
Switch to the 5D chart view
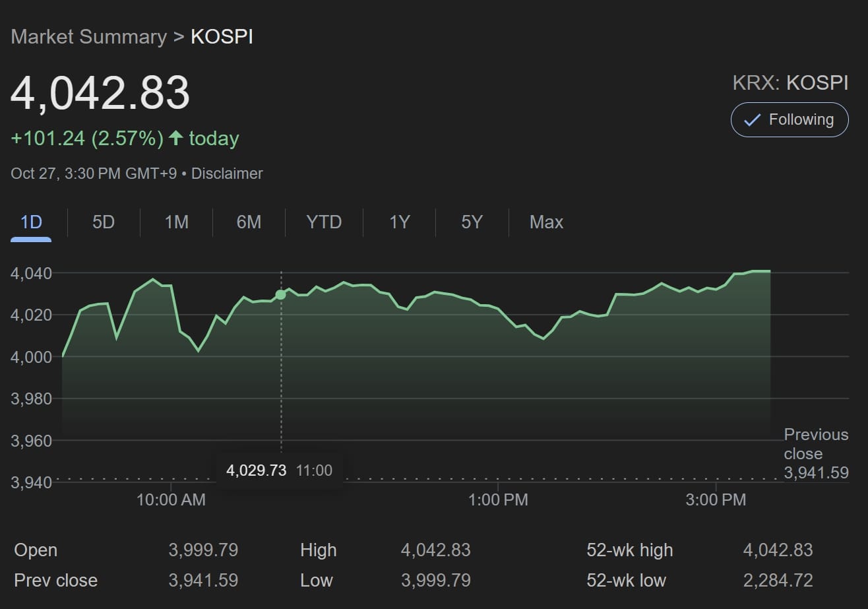pos(103,222)
